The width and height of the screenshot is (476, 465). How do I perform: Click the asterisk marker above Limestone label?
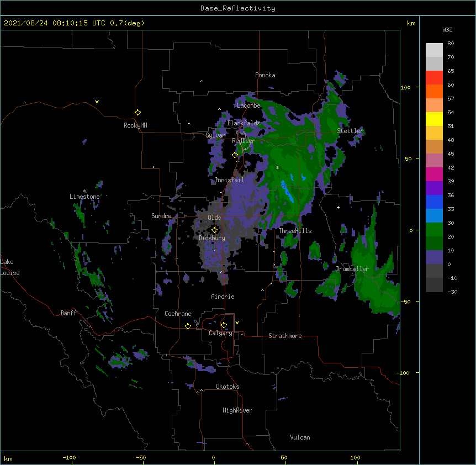(x=84, y=191)
